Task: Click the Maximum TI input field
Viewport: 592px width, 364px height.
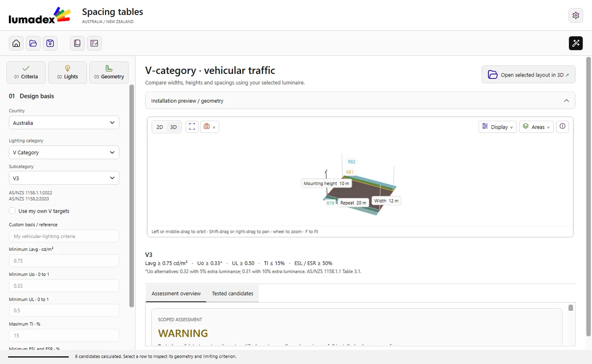Action: (64, 336)
